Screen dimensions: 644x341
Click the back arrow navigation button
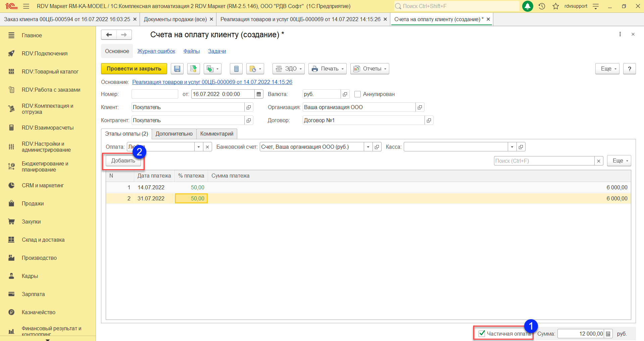tap(109, 35)
